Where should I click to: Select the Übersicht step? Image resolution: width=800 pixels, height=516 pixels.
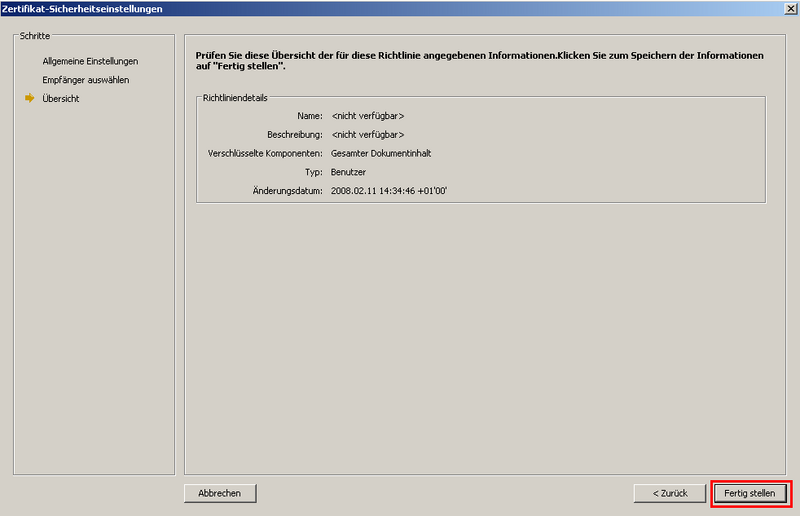[x=61, y=99]
